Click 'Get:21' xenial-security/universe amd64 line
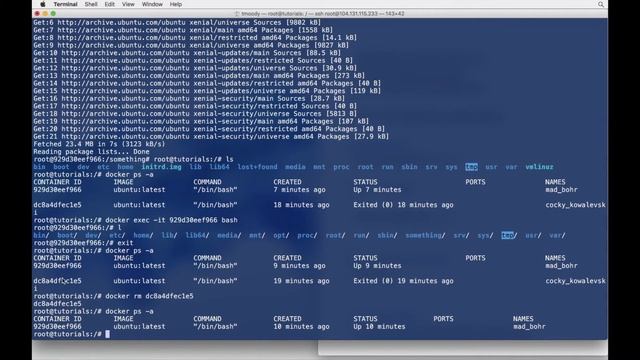 pyautogui.click(x=211, y=137)
